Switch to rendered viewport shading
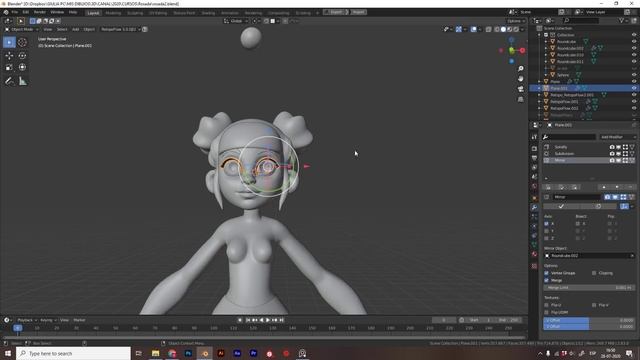 click(x=516, y=29)
